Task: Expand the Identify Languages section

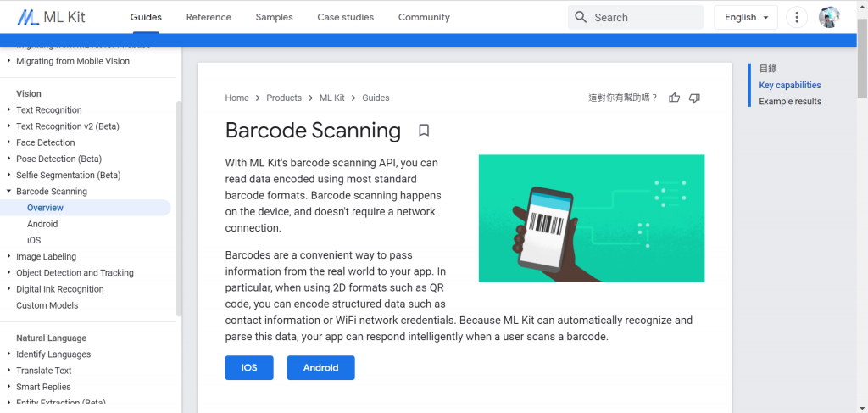Action: (x=8, y=354)
